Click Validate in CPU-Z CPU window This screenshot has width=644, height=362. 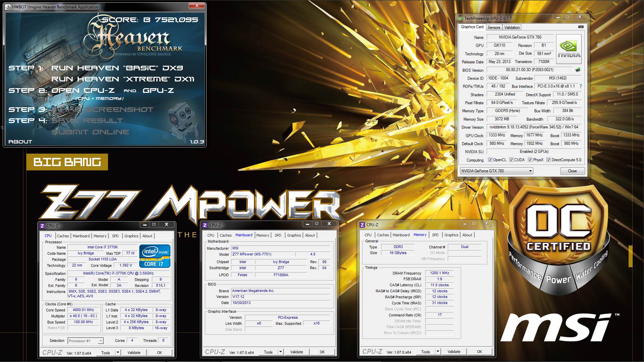click(134, 353)
